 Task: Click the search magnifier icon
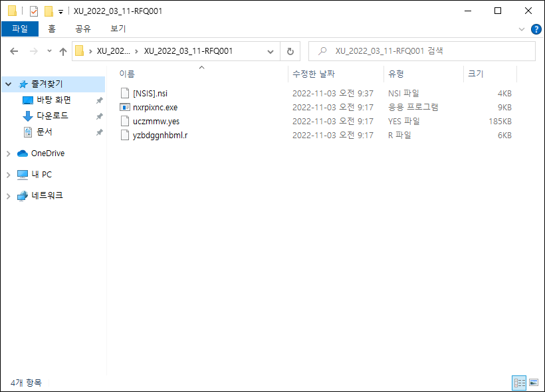[x=322, y=51]
